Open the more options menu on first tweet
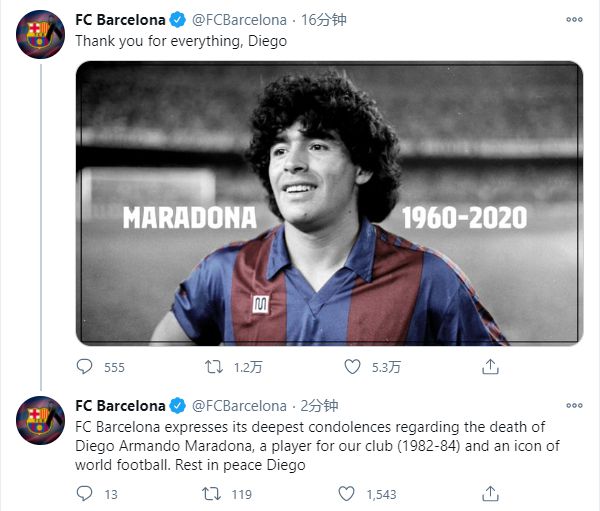This screenshot has width=600, height=511. [x=573, y=19]
